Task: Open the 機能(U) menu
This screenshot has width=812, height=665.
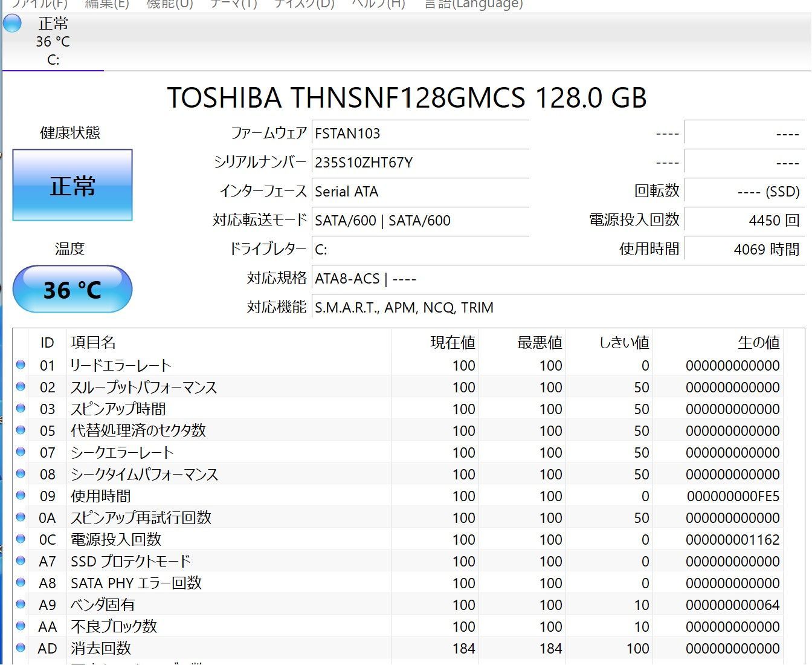Action: [x=170, y=4]
